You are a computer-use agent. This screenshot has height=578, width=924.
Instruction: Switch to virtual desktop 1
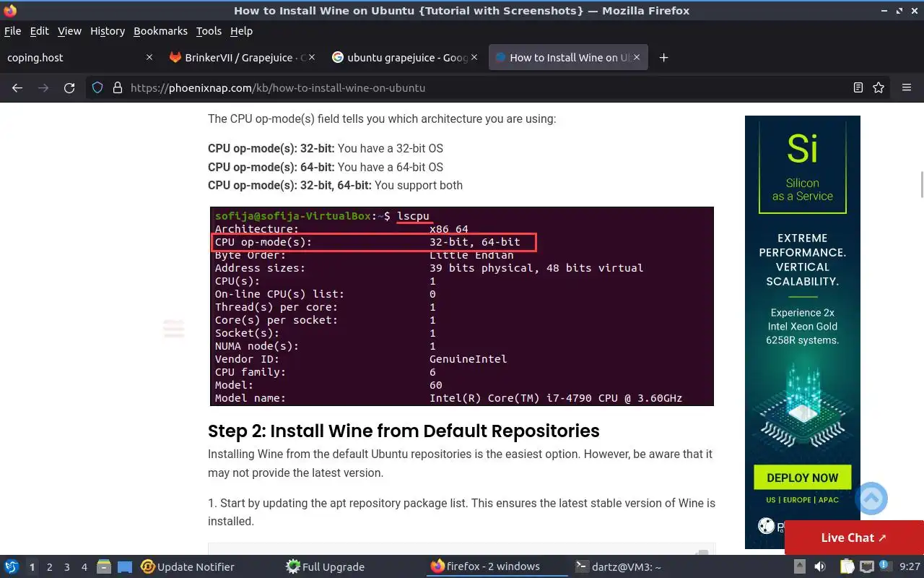click(32, 566)
